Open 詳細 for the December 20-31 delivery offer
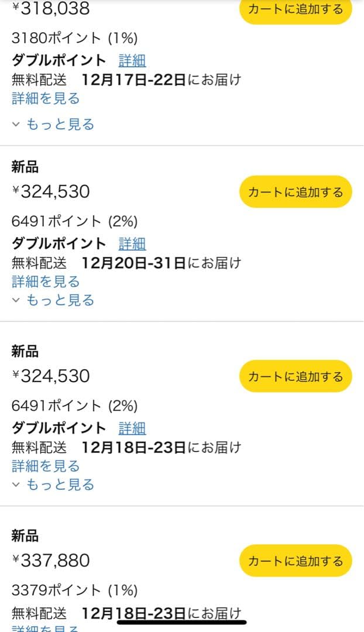 pos(133,243)
